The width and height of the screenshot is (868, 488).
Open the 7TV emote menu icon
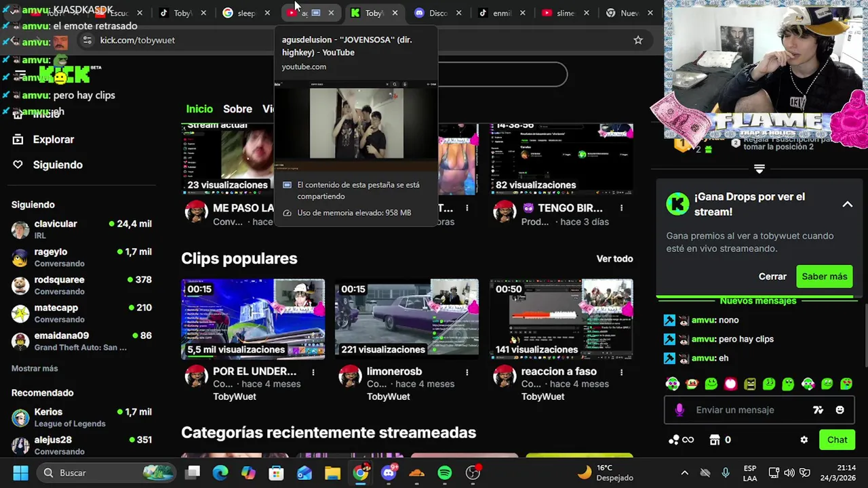tap(818, 410)
